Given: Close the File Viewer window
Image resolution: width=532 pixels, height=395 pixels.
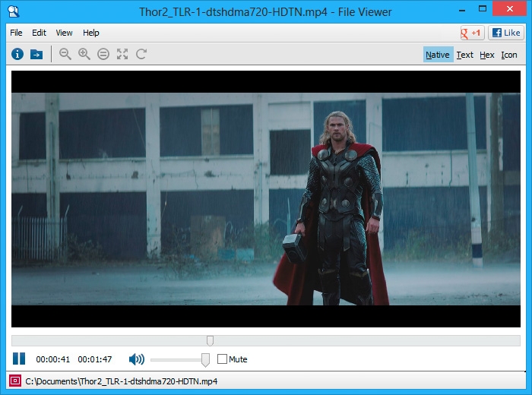Looking at the screenshot, I should click(510, 9).
